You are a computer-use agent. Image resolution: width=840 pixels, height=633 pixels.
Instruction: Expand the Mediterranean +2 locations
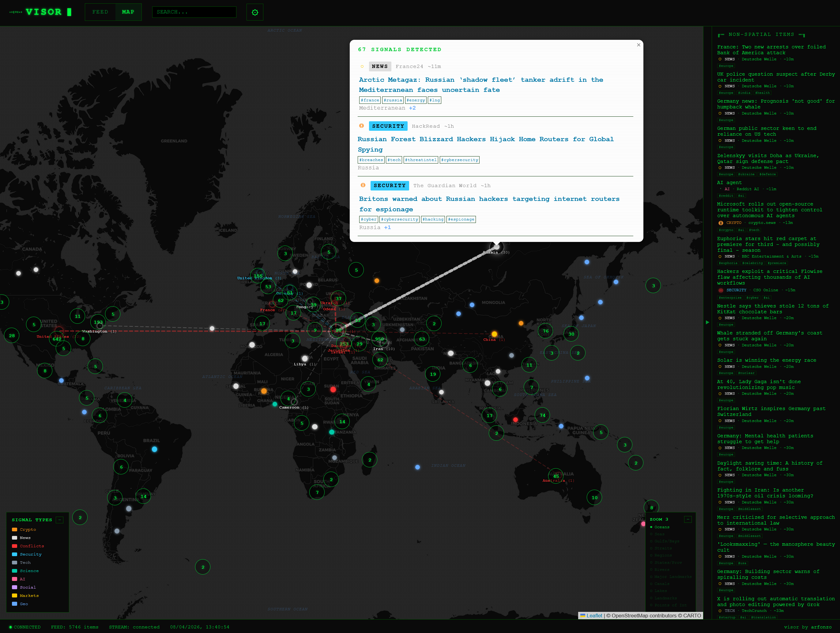pos(412,108)
